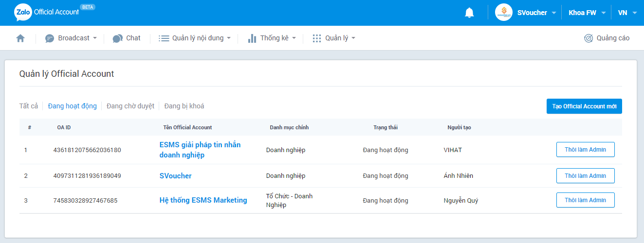Click the Khoa FW user name
Image resolution: width=644 pixels, height=243 pixels.
point(582,13)
